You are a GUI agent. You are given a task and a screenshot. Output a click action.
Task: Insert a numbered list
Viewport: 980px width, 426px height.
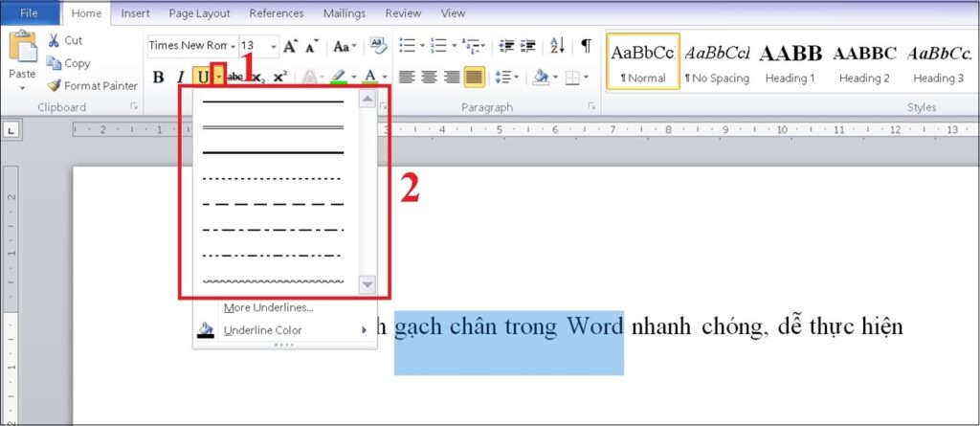point(438,46)
